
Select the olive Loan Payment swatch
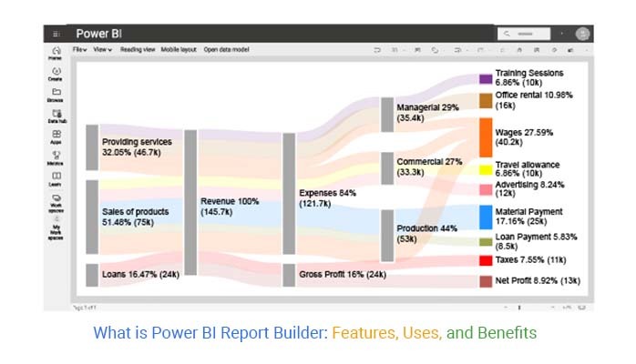[486, 242]
